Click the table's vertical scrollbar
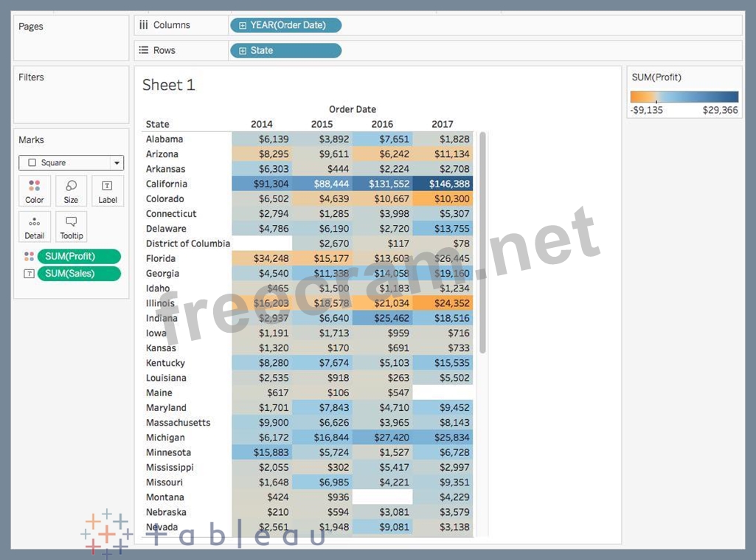The image size is (756, 560). pos(483,242)
